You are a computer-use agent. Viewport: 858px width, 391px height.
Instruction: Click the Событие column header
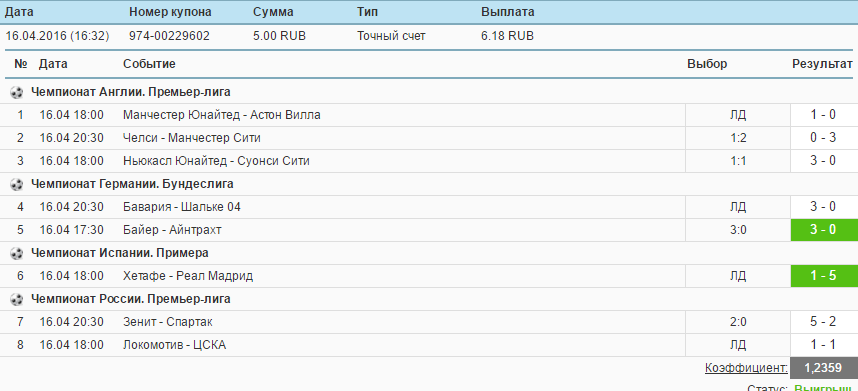[149, 64]
